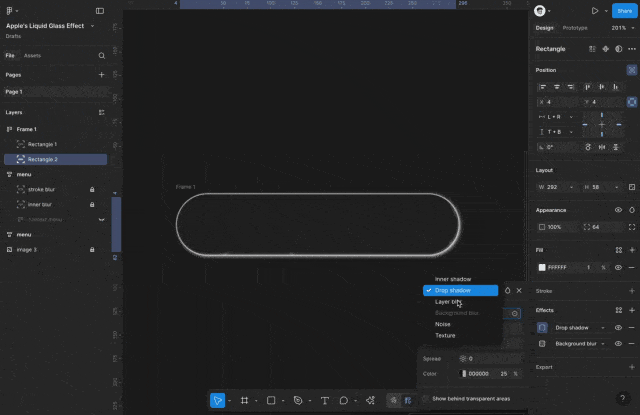This screenshot has height=415, width=640.
Task: Present prototype with the play icon
Action: [595, 11]
